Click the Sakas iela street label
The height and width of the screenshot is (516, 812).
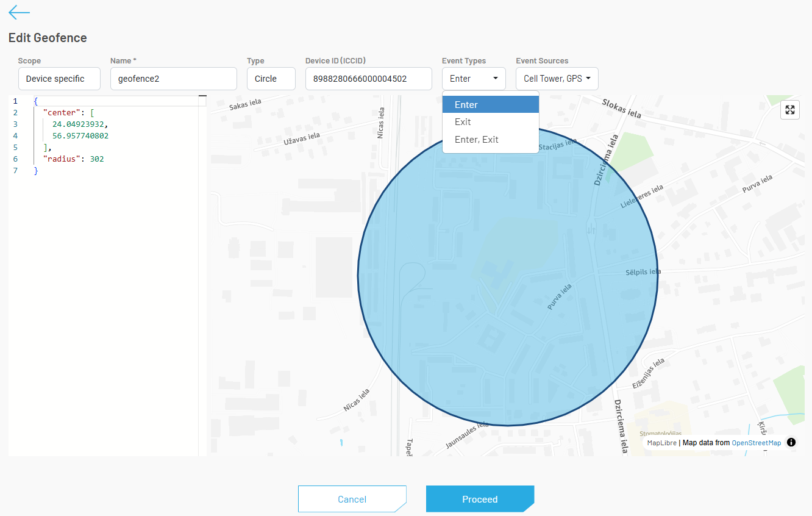click(x=246, y=105)
